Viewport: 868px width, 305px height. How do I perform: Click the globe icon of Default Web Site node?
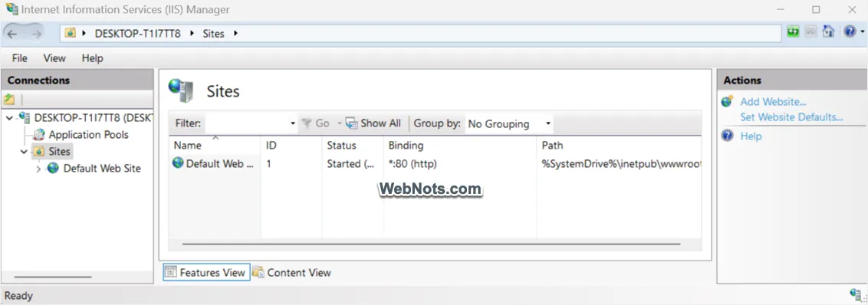[53, 169]
